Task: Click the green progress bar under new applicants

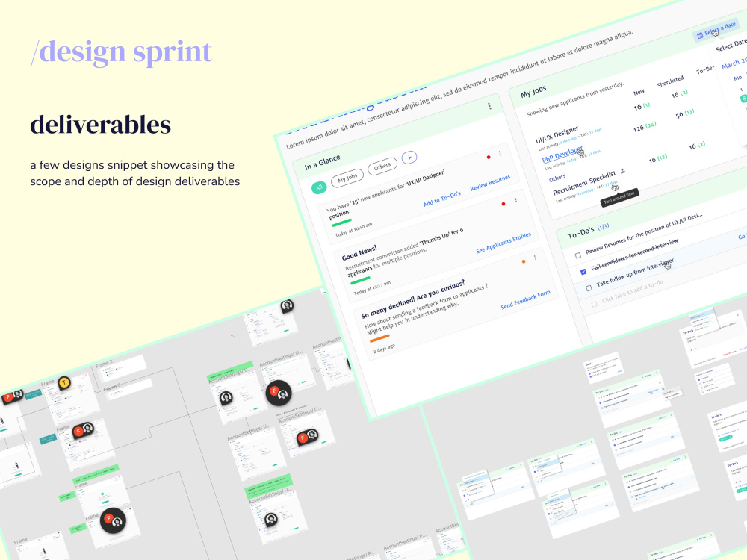Action: pos(341,223)
